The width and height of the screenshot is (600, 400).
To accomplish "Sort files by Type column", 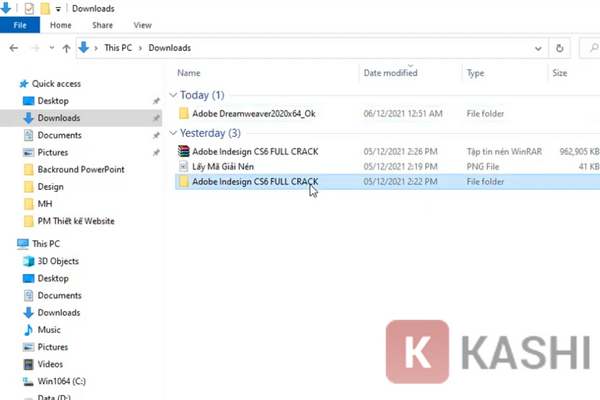I will (475, 73).
